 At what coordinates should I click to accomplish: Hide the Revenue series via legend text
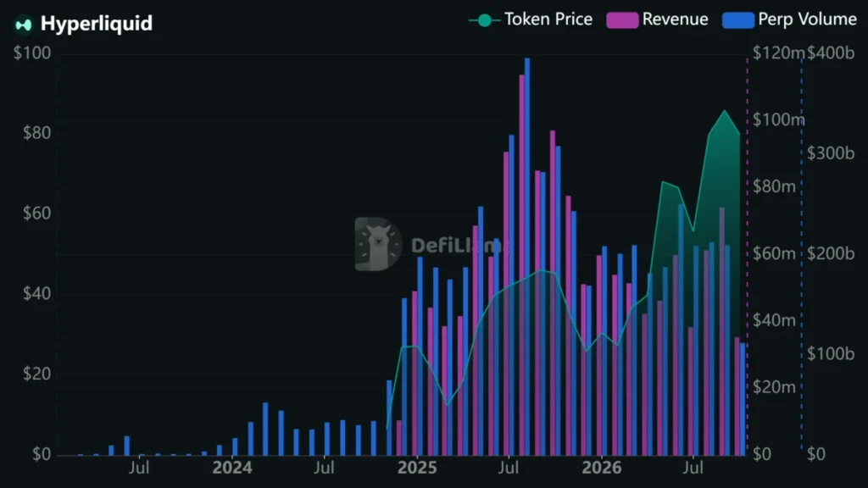[675, 19]
